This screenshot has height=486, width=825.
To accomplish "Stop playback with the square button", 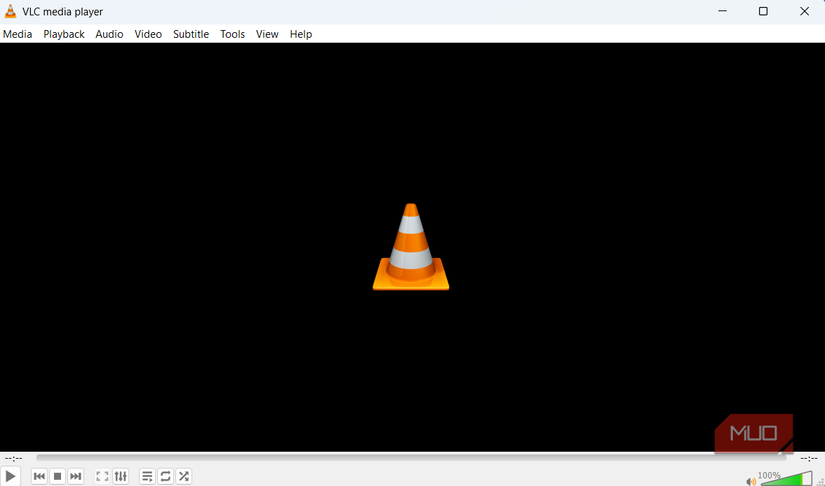I will (58, 477).
